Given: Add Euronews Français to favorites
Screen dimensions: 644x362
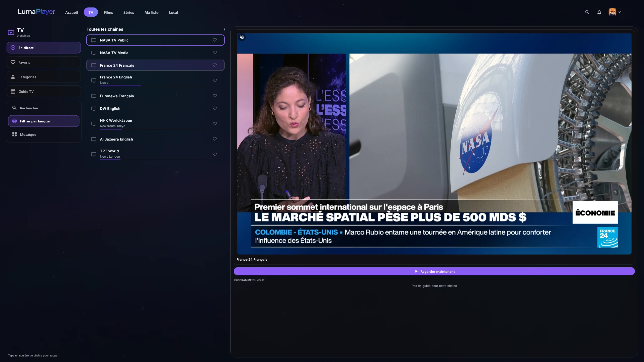Looking at the screenshot, I should point(215,96).
